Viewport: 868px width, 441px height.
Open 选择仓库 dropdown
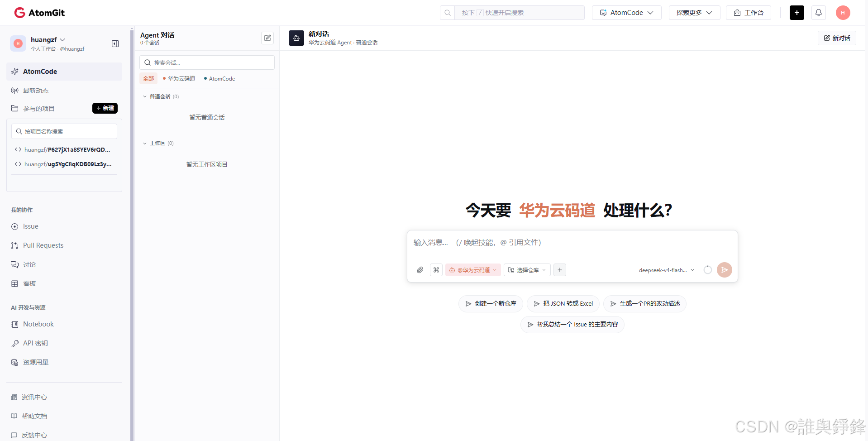527,270
